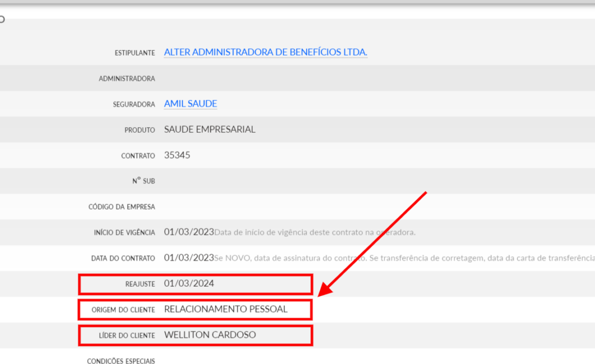Open the ALTER ADMINISTRADORA DE BENEFÍCIOS LTDA. link

pyautogui.click(x=266, y=52)
